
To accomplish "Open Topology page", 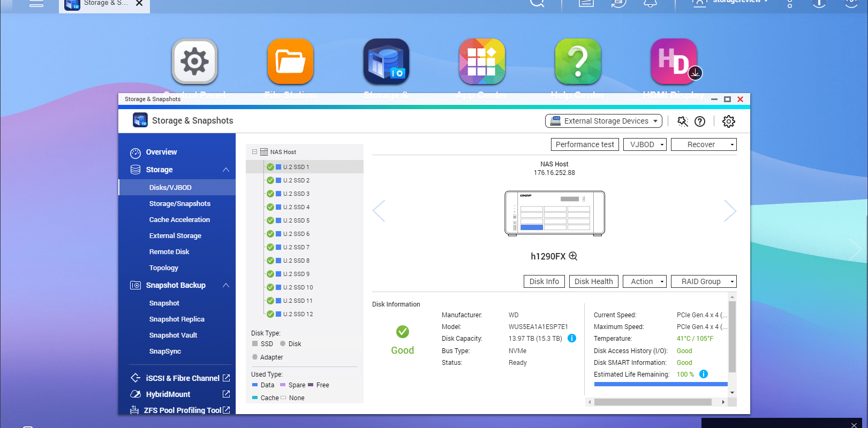I will (164, 267).
